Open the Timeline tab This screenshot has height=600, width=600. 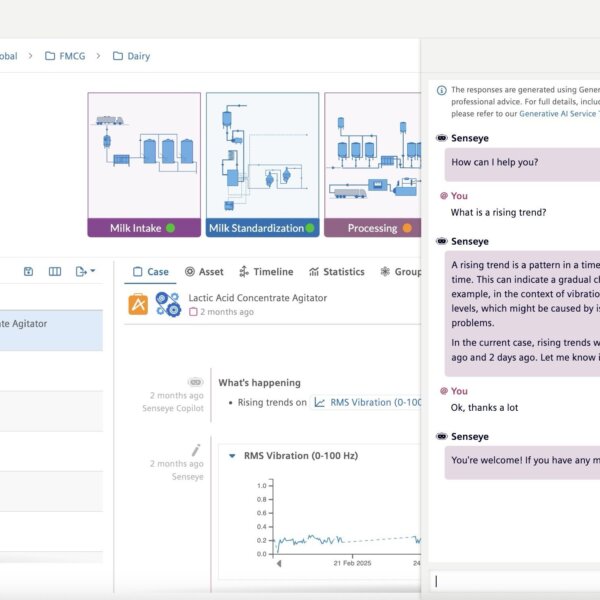(266, 271)
